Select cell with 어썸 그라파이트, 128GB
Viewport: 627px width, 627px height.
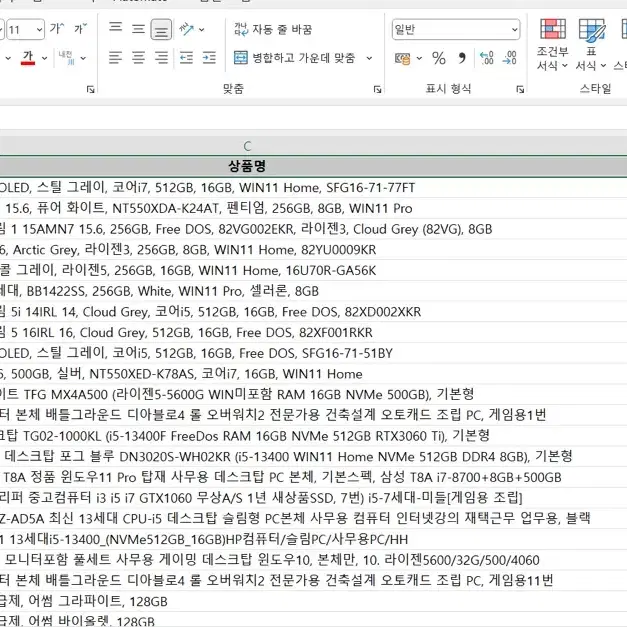(x=314, y=601)
